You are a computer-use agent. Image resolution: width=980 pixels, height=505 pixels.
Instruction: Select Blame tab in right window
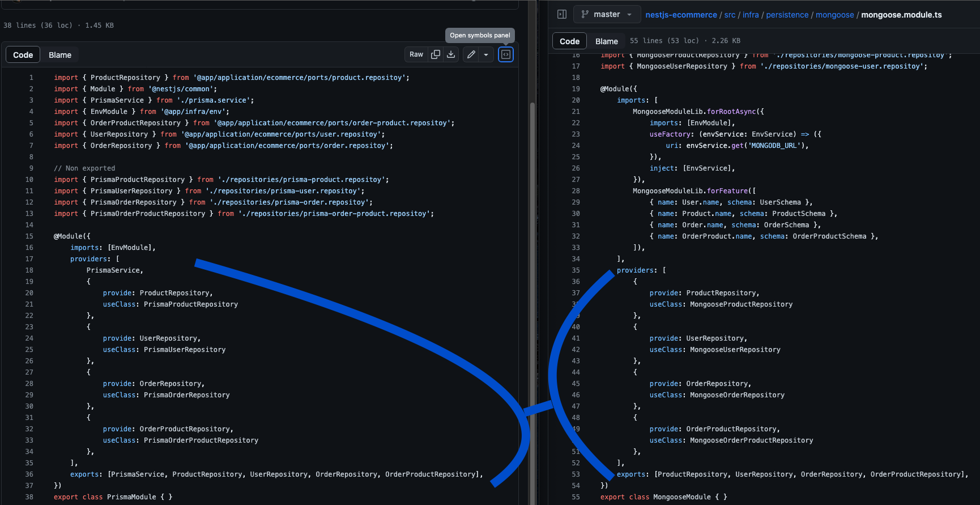coord(607,41)
